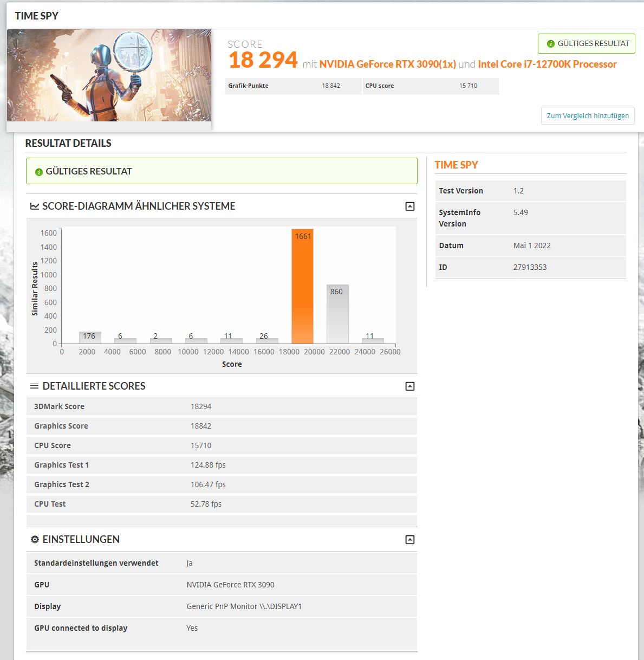The width and height of the screenshot is (644, 660).
Task: Click the info icon in Gültiges Resultat banner
Action: 38,172
